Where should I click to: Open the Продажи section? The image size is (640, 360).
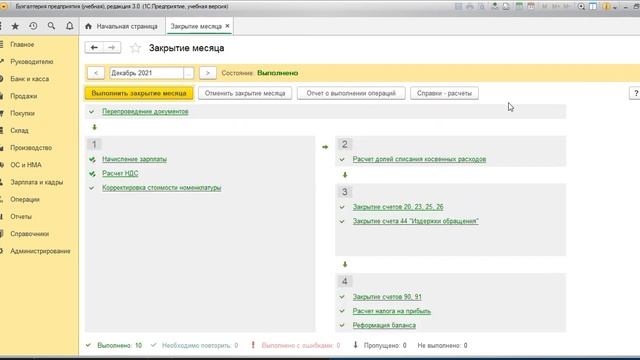[x=24, y=96]
